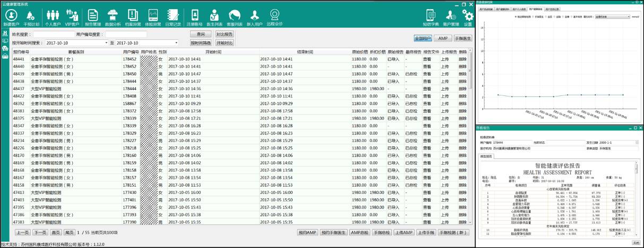644x248 pixels.
Task: Expand the end date dropdown arrow
Action: coord(175,42)
